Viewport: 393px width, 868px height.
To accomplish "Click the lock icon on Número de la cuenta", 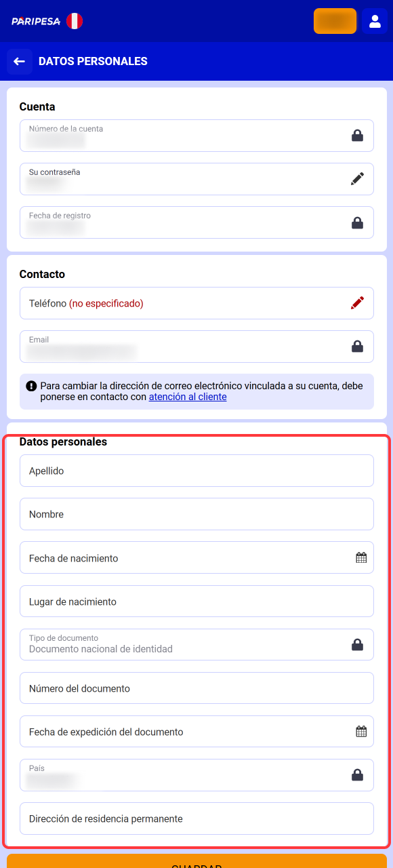I will pyautogui.click(x=358, y=136).
